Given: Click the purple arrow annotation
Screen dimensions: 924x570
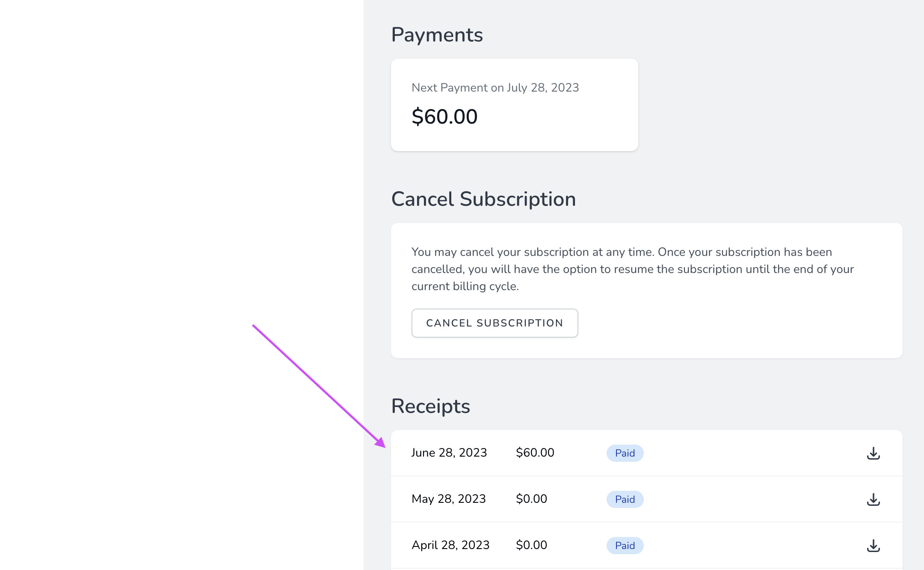Looking at the screenshot, I should 319,386.
